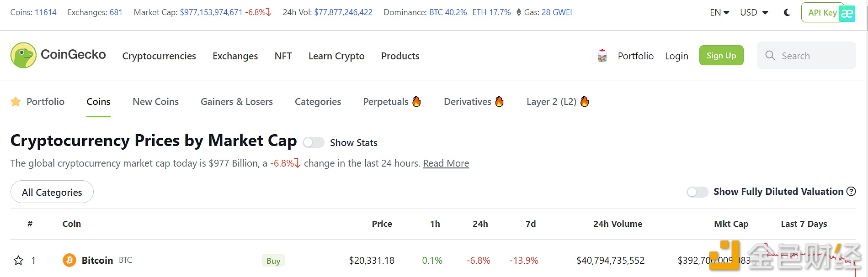Click the Bitcoin coin name link
The image size is (868, 277).
(97, 260)
